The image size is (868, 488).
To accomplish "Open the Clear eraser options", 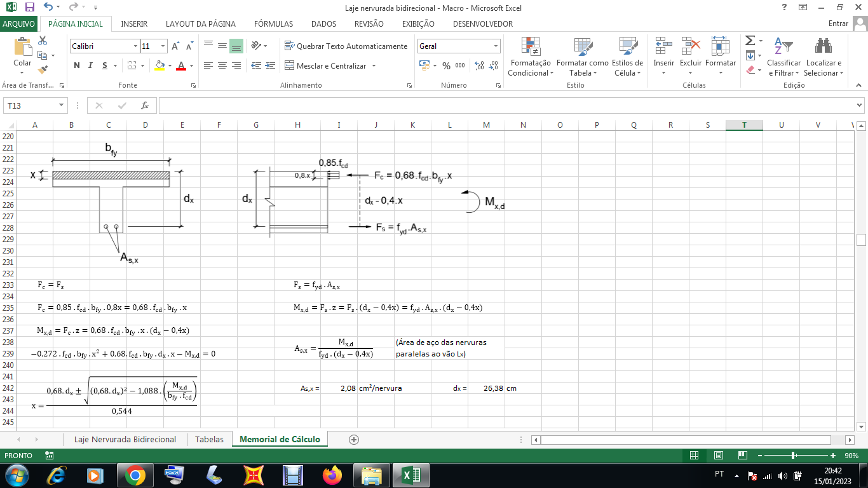I will pyautogui.click(x=750, y=70).
